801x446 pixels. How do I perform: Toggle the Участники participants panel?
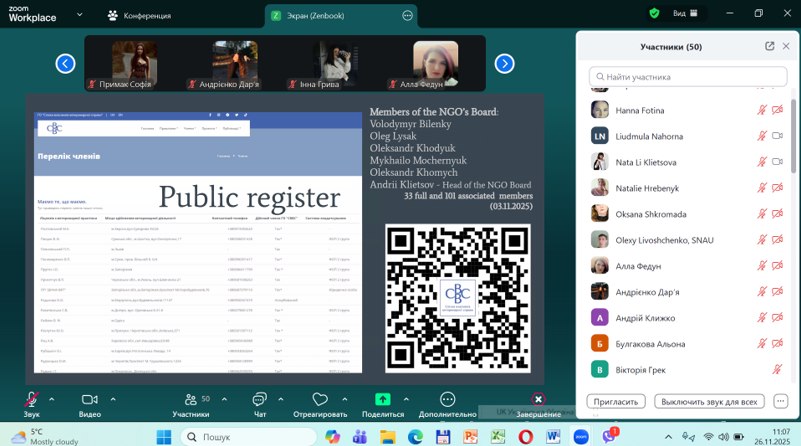pos(190,400)
